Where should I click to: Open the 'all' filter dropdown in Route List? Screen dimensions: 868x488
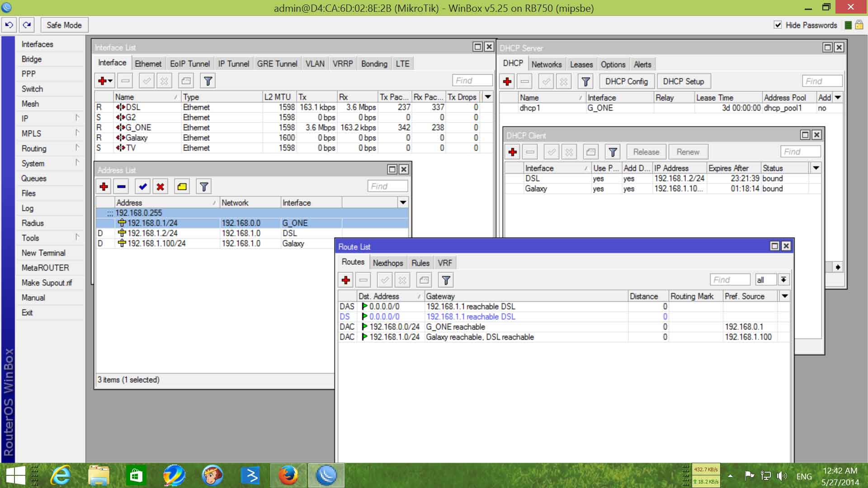point(783,280)
